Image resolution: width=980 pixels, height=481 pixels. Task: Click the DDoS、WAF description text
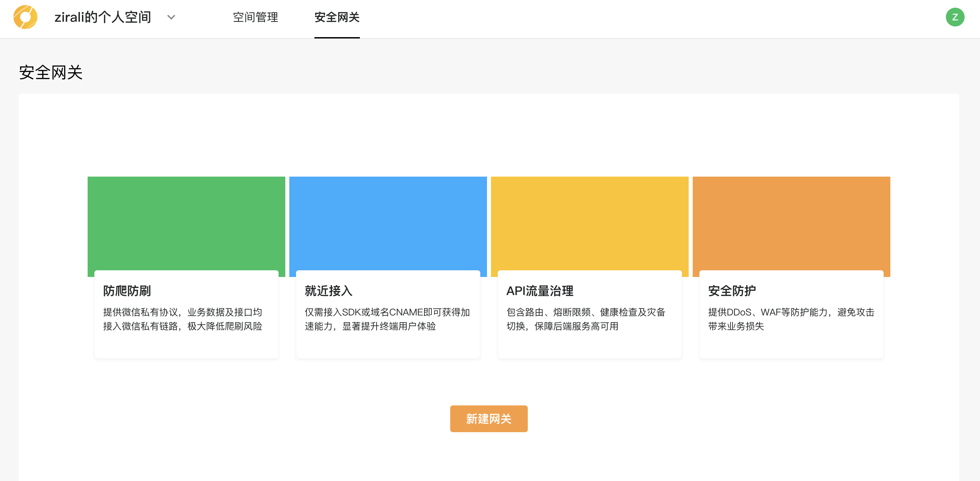coord(791,319)
